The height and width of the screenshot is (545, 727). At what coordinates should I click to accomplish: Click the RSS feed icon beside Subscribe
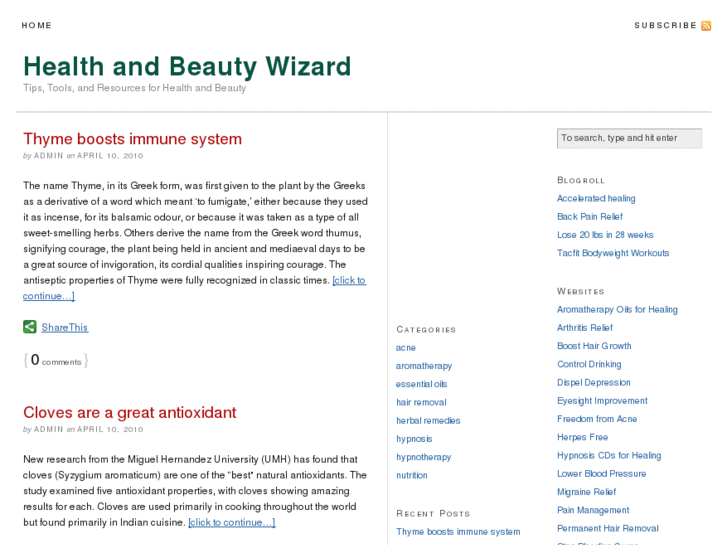pos(706,26)
